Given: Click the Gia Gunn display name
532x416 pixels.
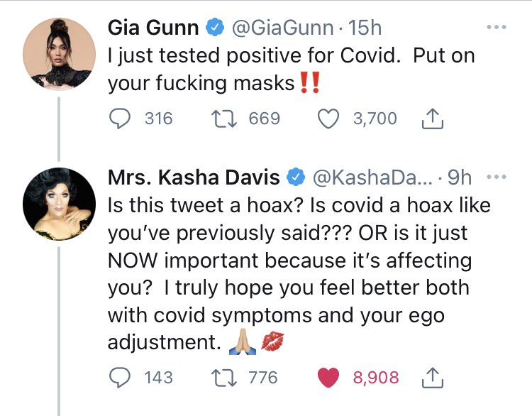Looking at the screenshot, I should click(x=153, y=28).
